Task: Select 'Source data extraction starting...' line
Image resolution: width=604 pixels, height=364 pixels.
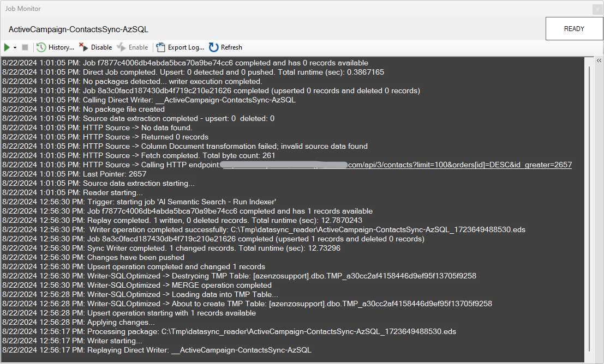Action: [99, 183]
